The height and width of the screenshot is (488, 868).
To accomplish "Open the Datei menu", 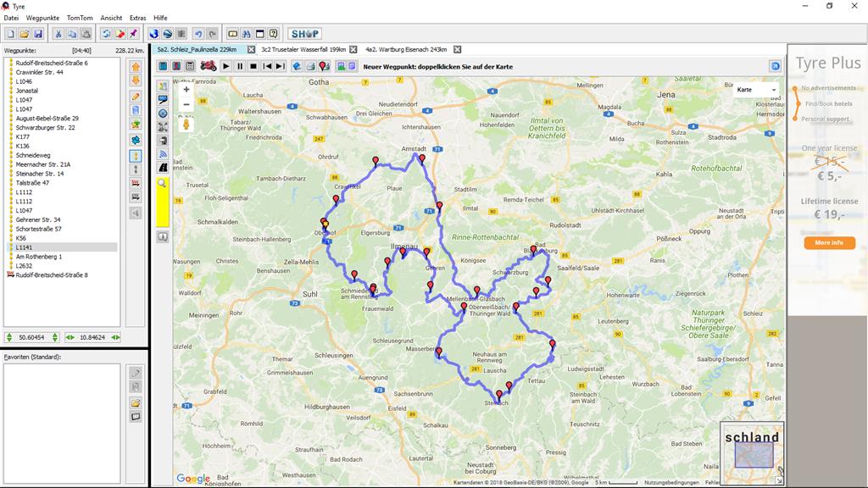I will coord(11,18).
